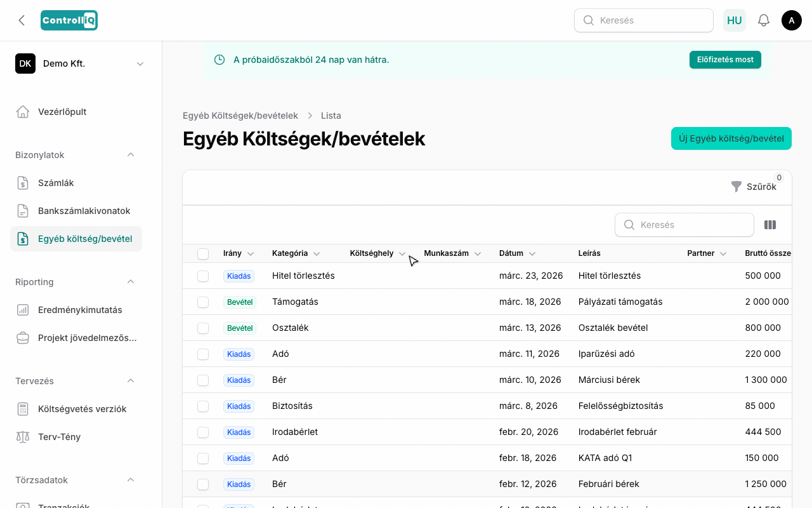Collapse the Bizonylatok section
812x508 pixels.
tap(131, 155)
